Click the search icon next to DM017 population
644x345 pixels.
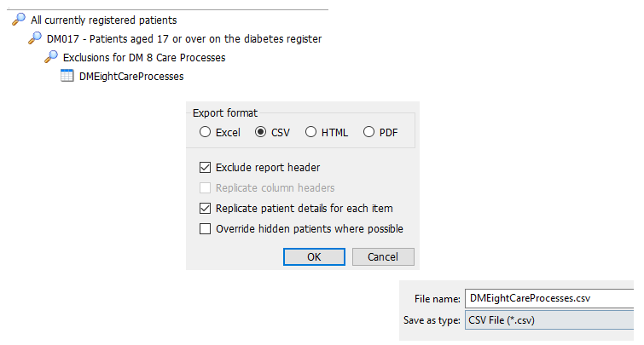[x=36, y=38]
